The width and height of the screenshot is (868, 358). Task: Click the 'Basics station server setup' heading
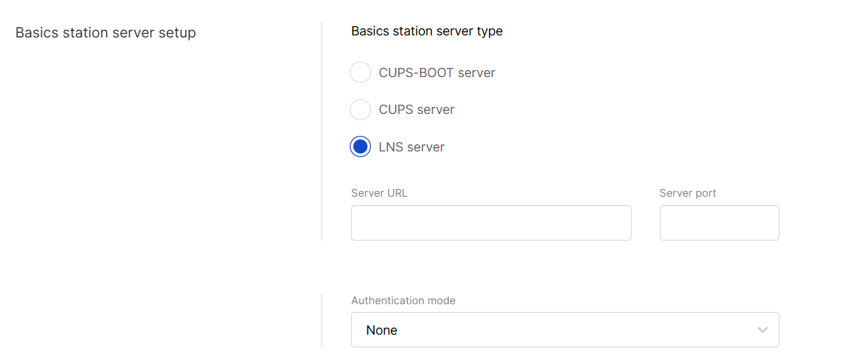click(105, 33)
